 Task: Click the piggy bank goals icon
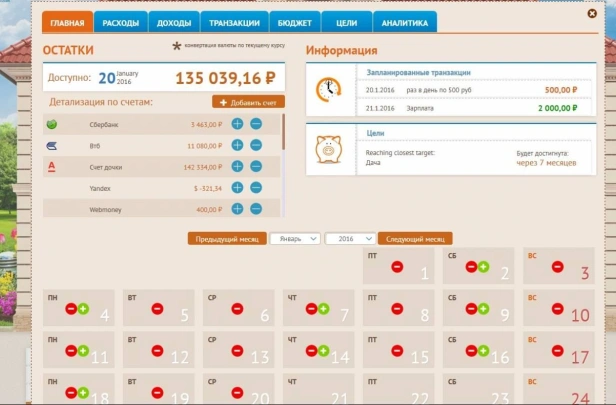tap(329, 149)
